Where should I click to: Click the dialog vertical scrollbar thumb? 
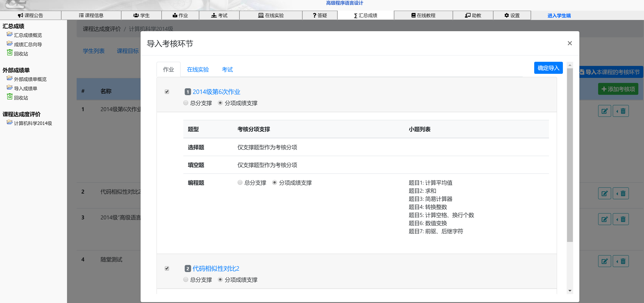pos(570,155)
